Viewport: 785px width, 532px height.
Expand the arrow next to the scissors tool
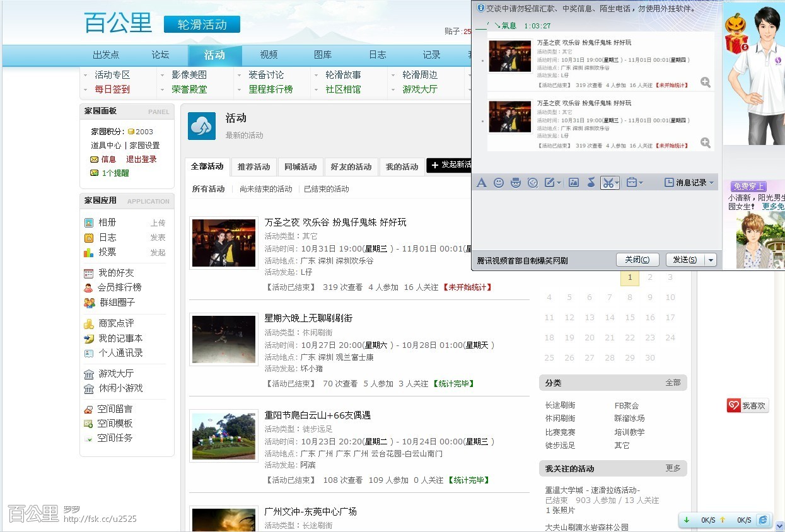point(617,183)
